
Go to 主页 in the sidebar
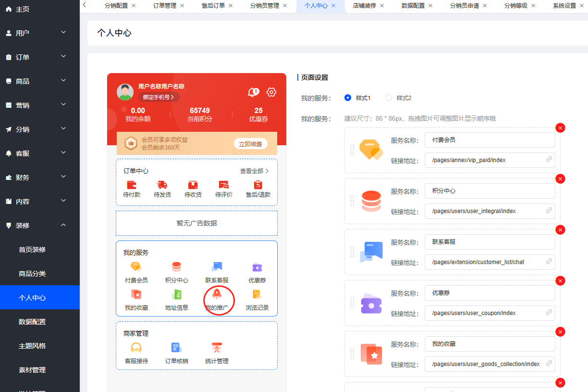tap(40, 9)
